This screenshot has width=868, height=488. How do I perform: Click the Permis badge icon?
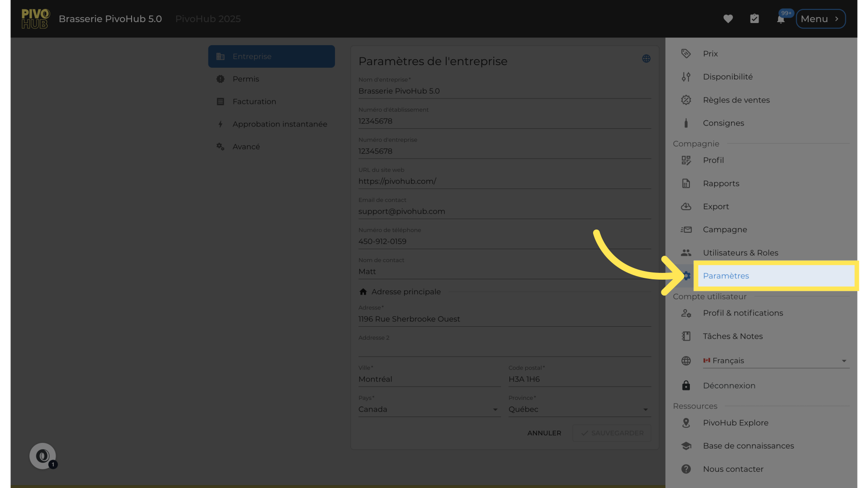click(220, 79)
